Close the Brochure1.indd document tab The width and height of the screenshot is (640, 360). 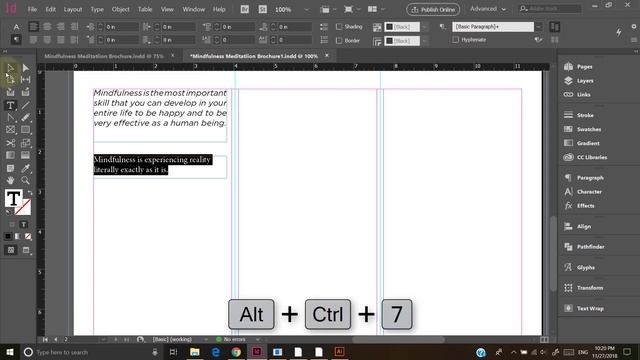(327, 56)
